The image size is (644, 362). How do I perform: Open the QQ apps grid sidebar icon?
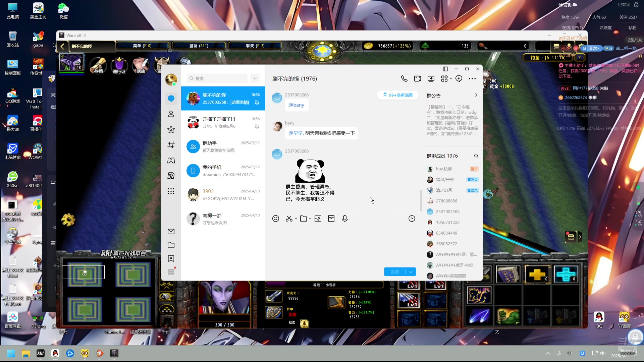(x=171, y=191)
